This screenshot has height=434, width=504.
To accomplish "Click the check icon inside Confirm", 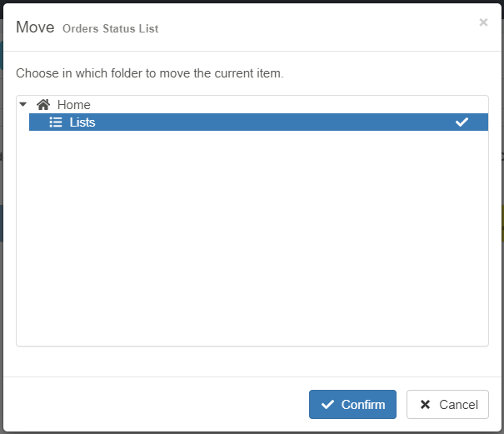I will click(327, 405).
